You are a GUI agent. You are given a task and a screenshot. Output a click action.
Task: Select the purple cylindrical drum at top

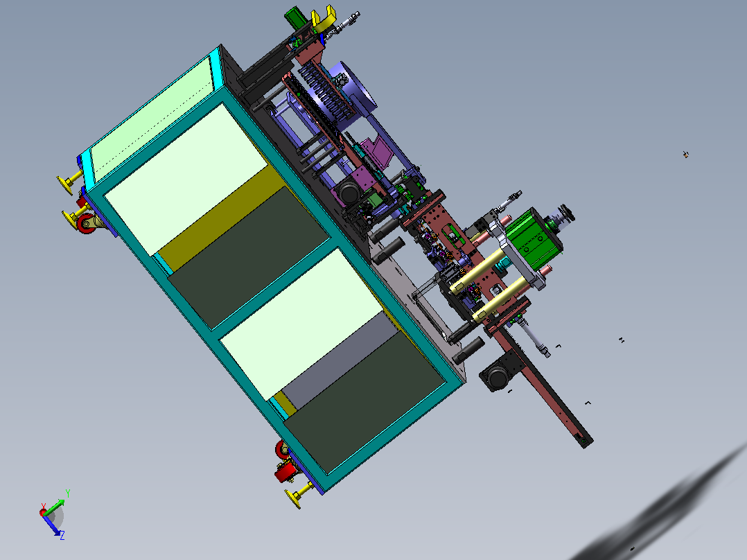353,93
